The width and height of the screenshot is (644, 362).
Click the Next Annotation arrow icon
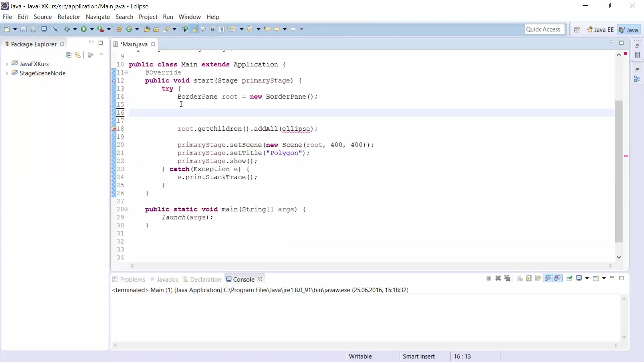(233, 29)
